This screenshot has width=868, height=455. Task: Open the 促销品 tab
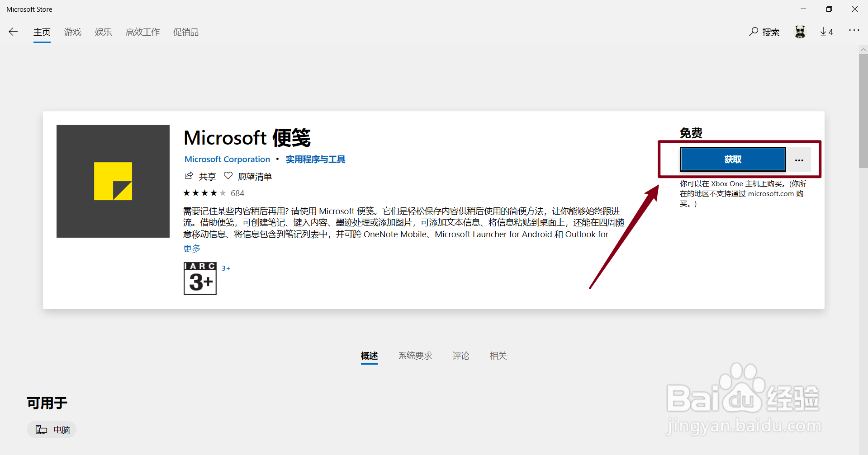(186, 32)
